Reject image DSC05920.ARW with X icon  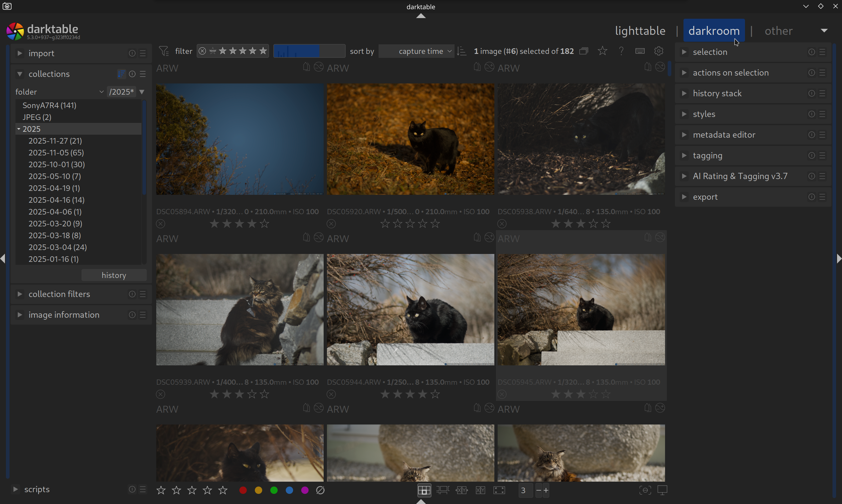(331, 224)
